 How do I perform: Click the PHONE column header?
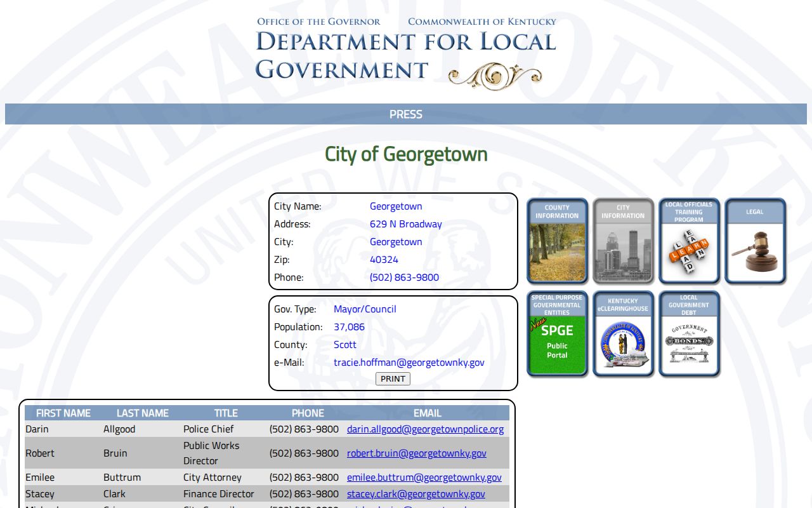[x=308, y=413]
